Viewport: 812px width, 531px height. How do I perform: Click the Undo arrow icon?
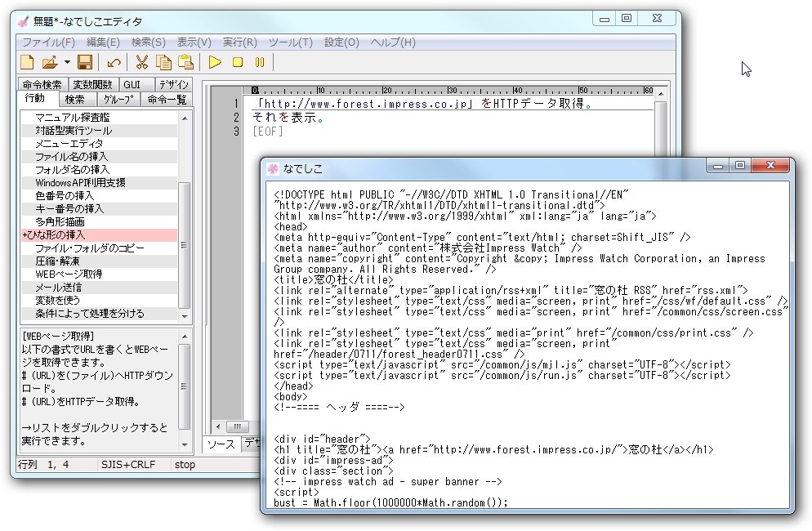point(114,63)
